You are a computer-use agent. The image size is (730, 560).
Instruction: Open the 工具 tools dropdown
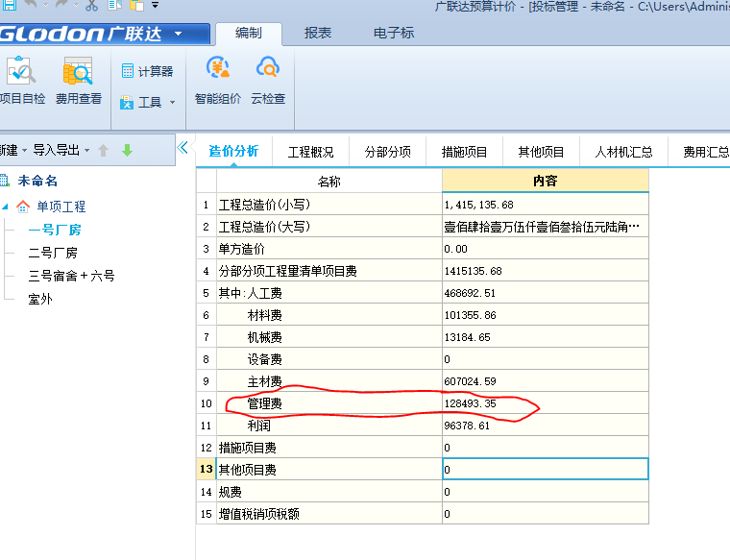click(x=147, y=102)
